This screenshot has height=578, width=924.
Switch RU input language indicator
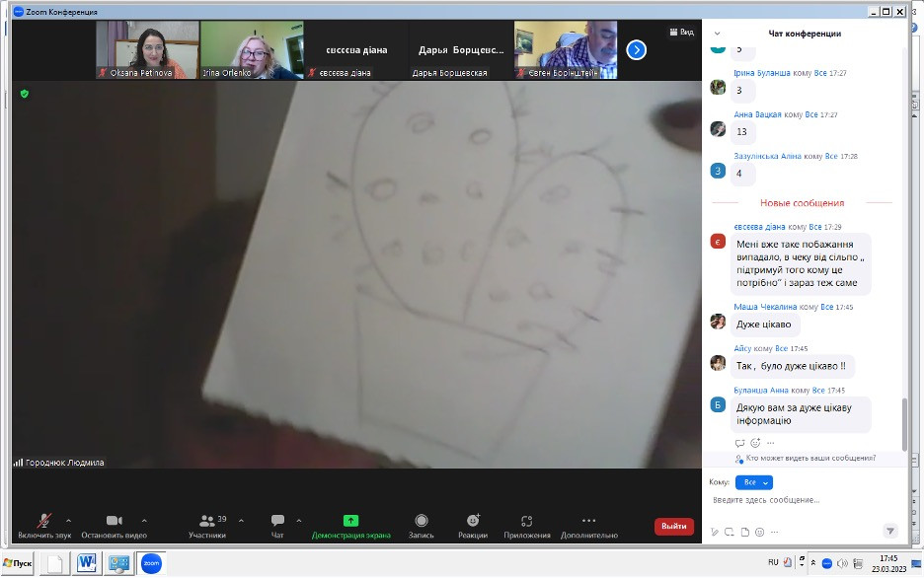(x=773, y=562)
